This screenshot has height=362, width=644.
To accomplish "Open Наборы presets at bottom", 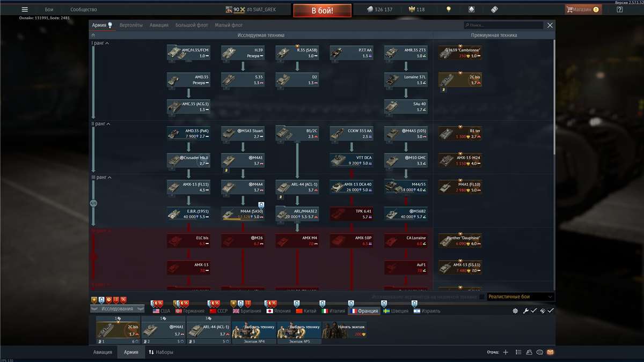I will (161, 352).
